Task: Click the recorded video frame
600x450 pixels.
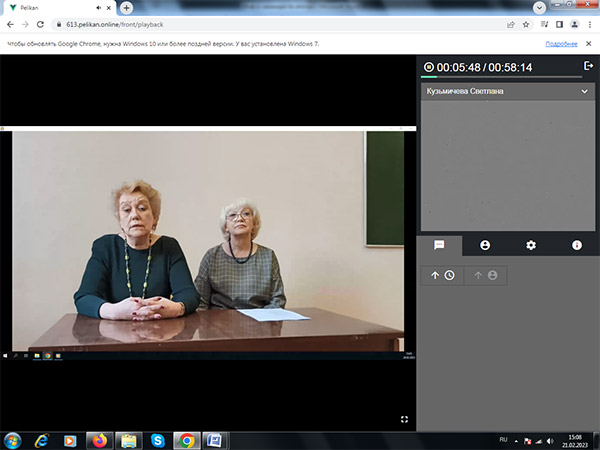Action: tap(208, 241)
